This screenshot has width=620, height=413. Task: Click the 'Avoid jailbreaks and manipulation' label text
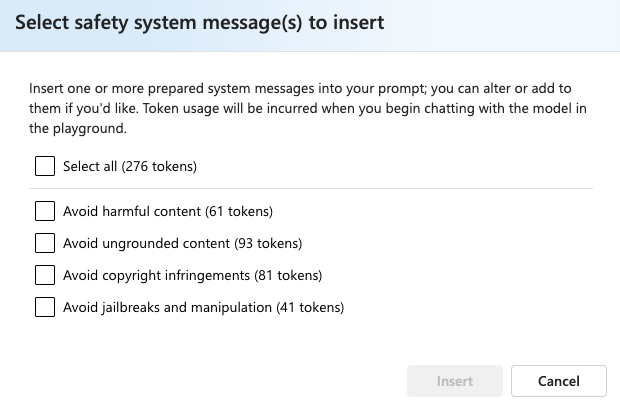(167, 307)
